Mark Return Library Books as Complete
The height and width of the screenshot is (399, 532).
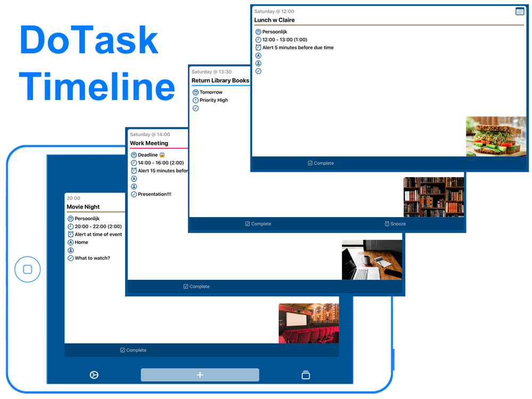tap(258, 224)
